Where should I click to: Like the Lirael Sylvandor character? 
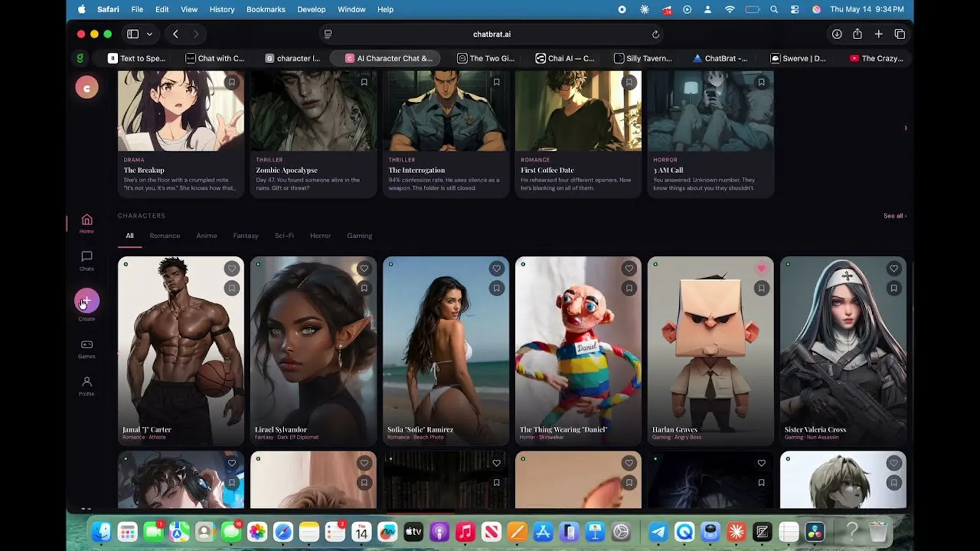(x=364, y=268)
